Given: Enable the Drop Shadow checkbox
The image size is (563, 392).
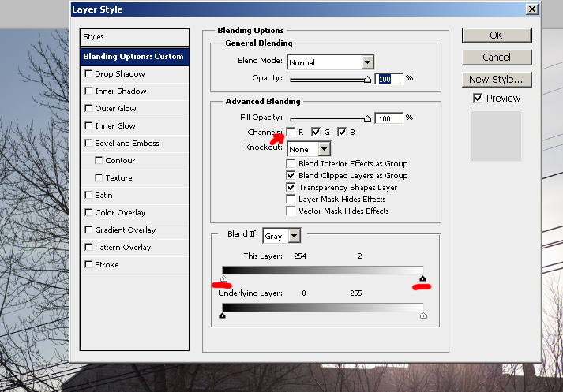Looking at the screenshot, I should tap(88, 73).
